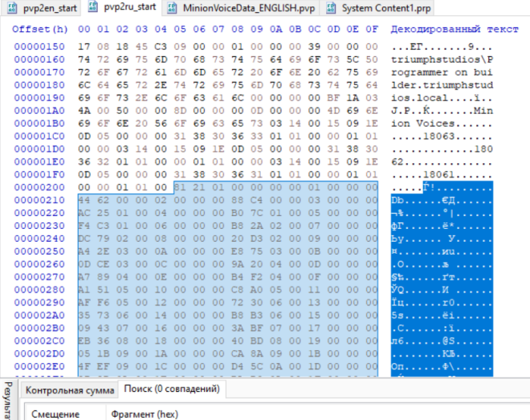
Task: Click decoded text '.....18061......'
Action: (442, 175)
